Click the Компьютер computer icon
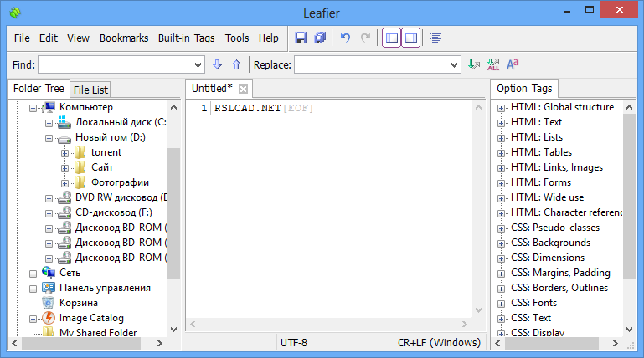This screenshot has height=358, width=644. (x=49, y=107)
